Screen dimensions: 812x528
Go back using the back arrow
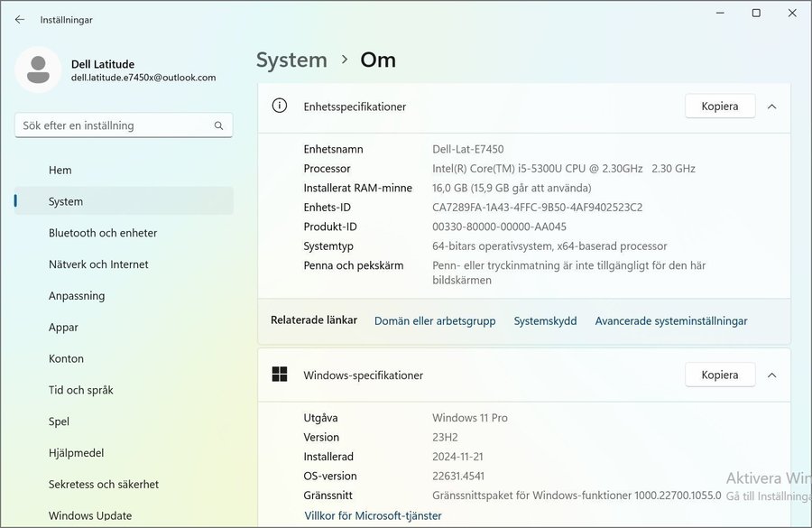[20, 20]
